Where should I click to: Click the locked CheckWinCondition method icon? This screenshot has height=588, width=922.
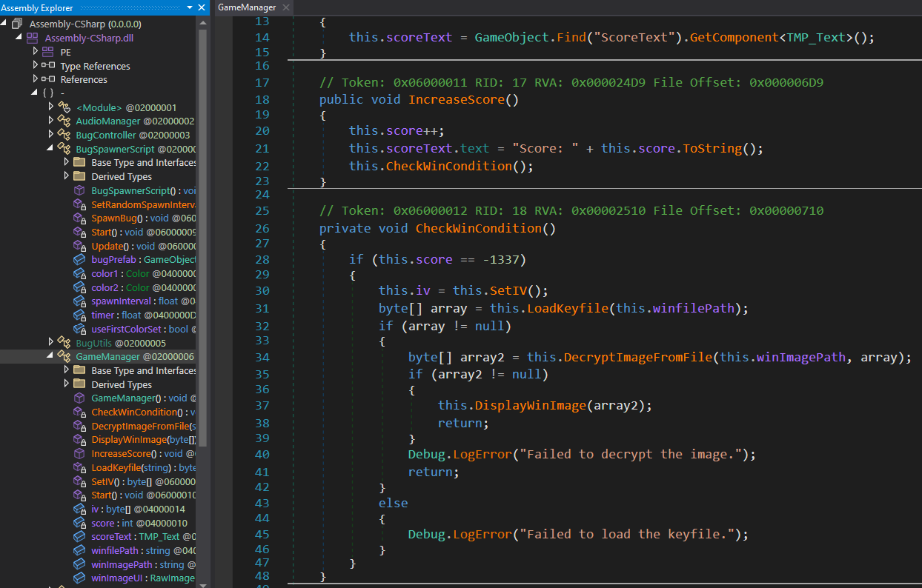click(79, 412)
